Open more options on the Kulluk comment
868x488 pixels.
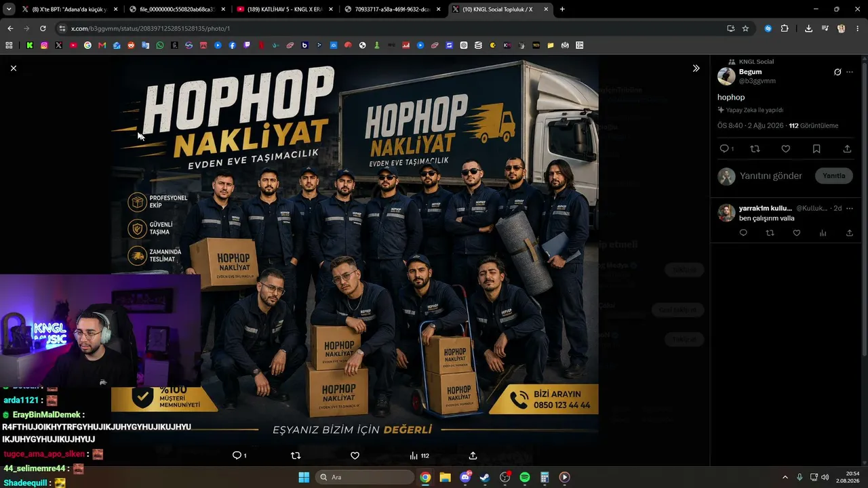tap(850, 208)
